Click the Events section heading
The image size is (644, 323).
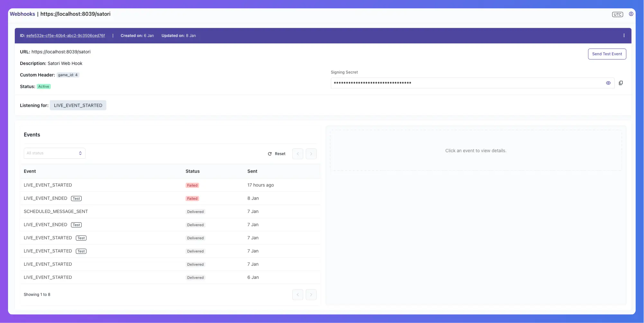32,135
